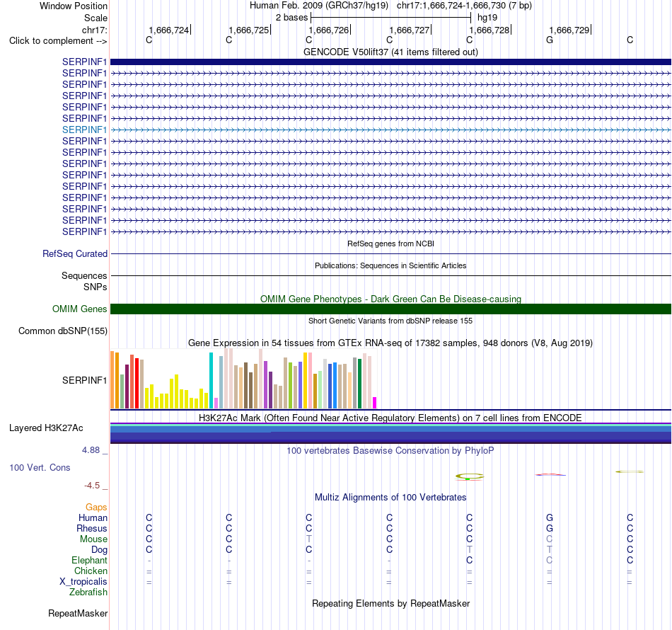Screen dimensions: 672x630
Task: Click the "hg19" label beside the scale bar
Action: (487, 18)
